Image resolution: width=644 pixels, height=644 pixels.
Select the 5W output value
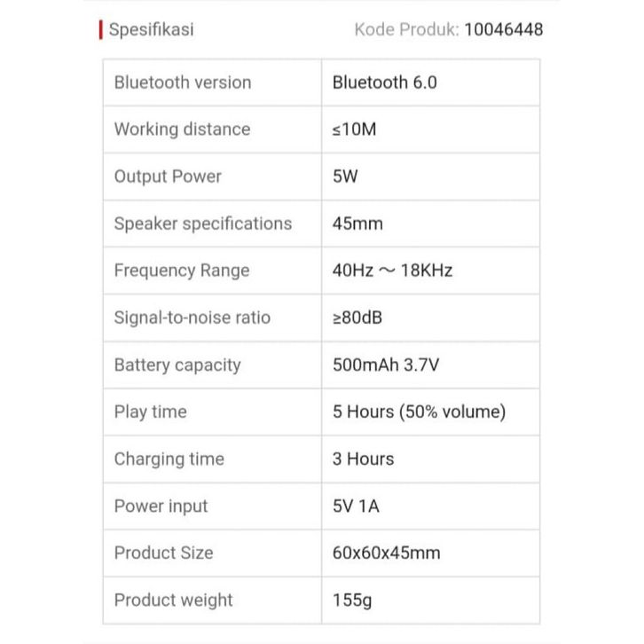(x=345, y=177)
